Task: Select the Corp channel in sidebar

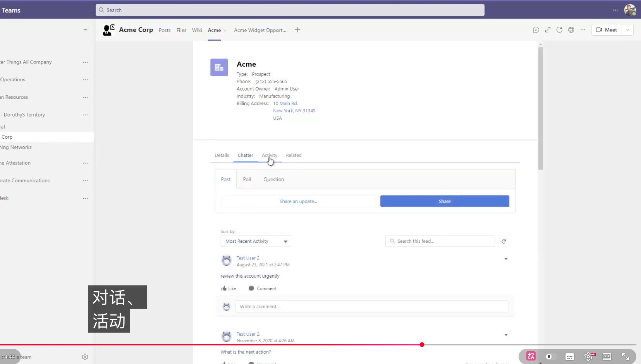Action: 46,137
